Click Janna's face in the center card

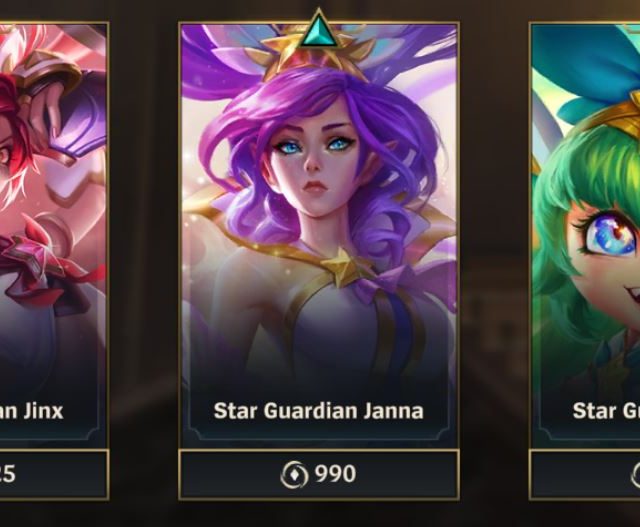click(314, 163)
